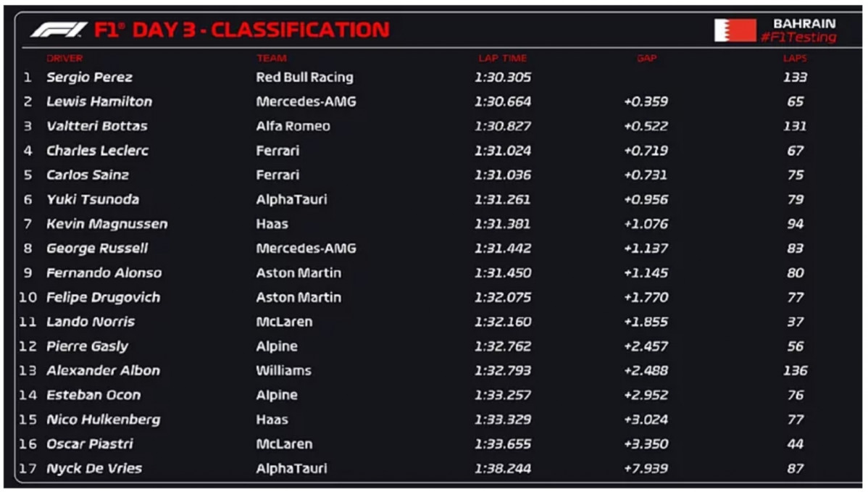The height and width of the screenshot is (492, 868).
Task: Click the LAP TIME column header
Action: tap(503, 58)
